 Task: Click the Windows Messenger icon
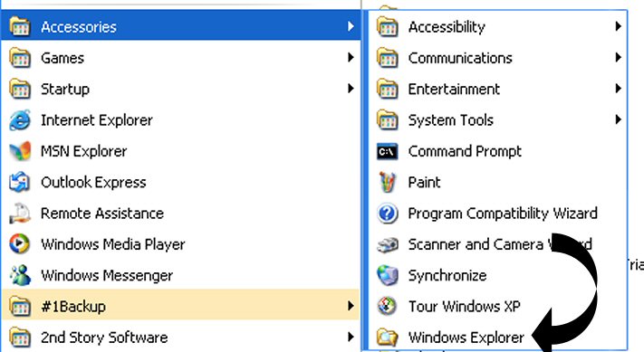click(x=20, y=275)
